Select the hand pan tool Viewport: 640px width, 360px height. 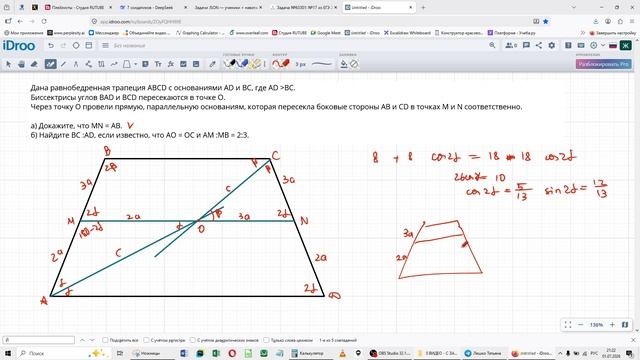pos(21,64)
